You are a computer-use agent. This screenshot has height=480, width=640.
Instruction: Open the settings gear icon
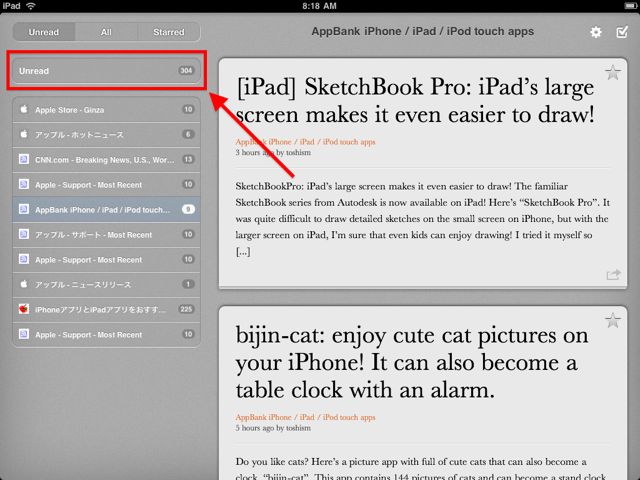596,32
